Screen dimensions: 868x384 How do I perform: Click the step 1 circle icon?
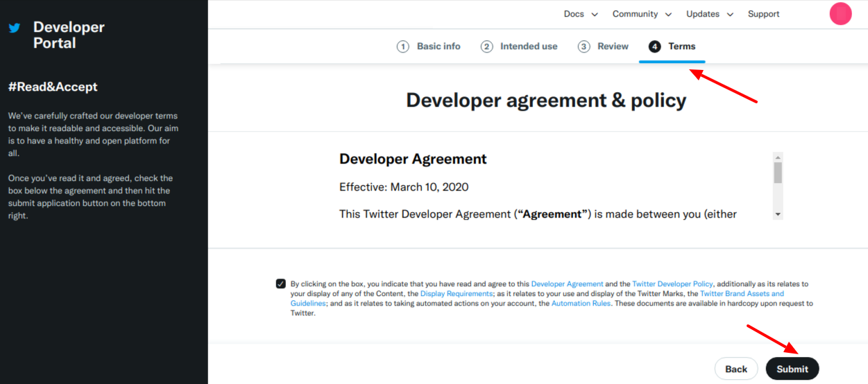(x=402, y=46)
